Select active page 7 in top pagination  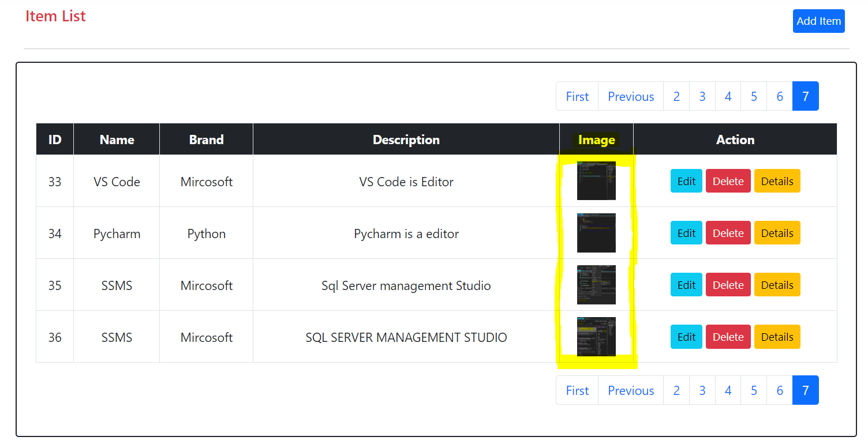(806, 96)
